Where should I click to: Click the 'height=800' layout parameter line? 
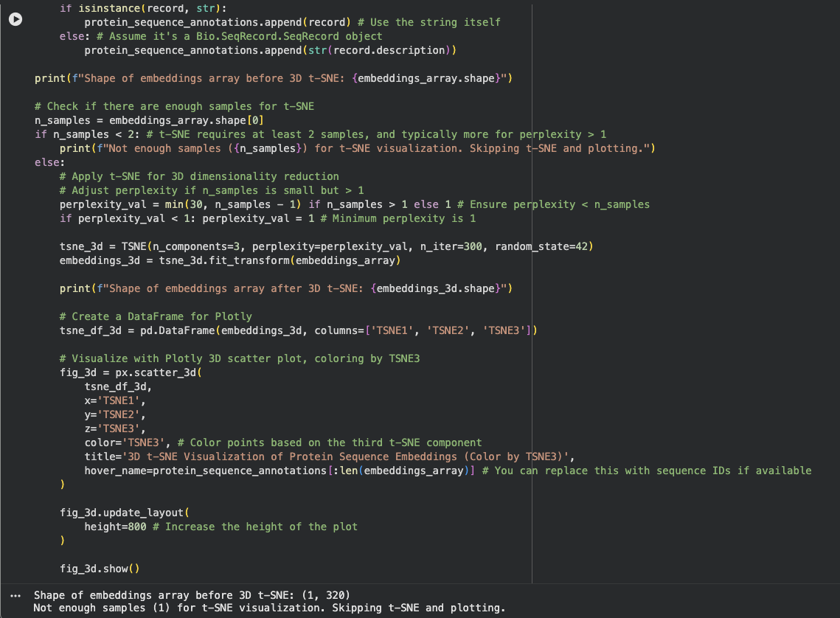click(x=221, y=527)
